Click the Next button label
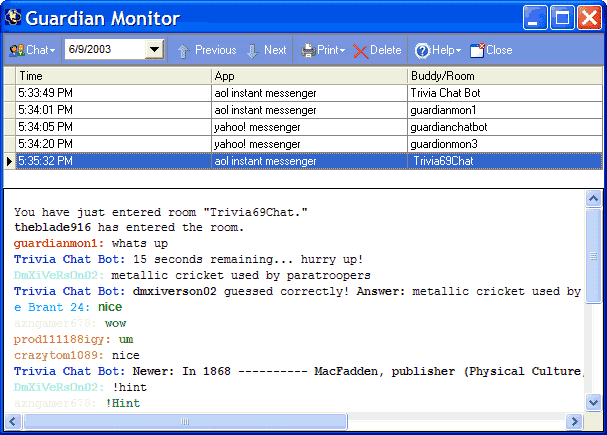This screenshot has width=607, height=435. [x=275, y=50]
